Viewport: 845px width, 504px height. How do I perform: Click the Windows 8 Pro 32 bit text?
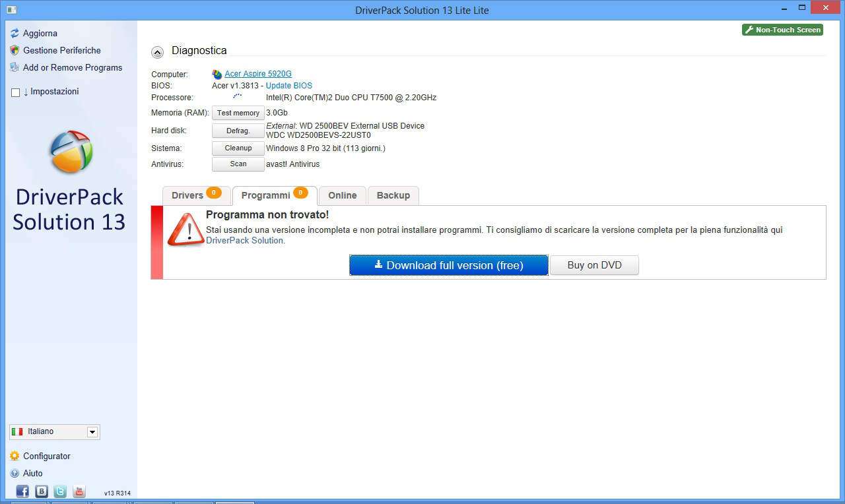pos(325,148)
